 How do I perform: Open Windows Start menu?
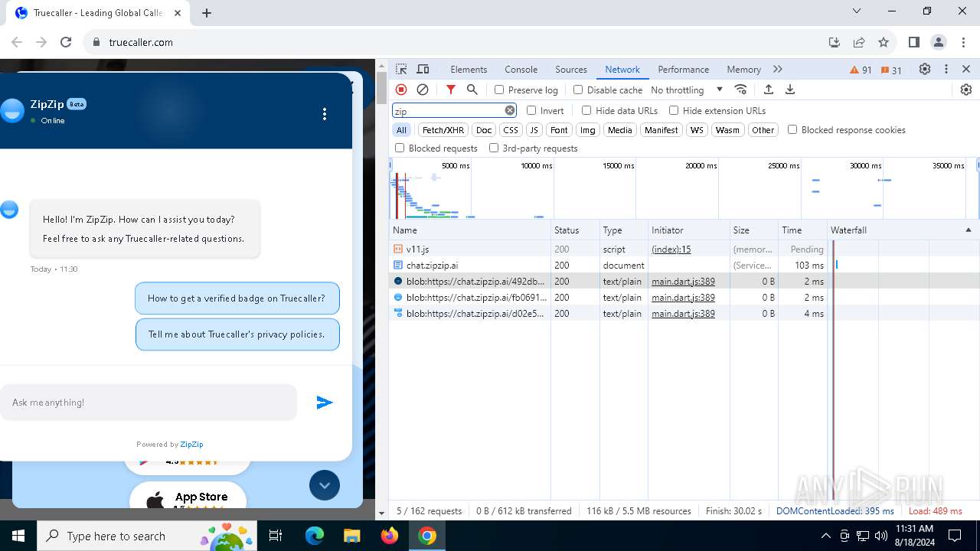tap(18, 536)
